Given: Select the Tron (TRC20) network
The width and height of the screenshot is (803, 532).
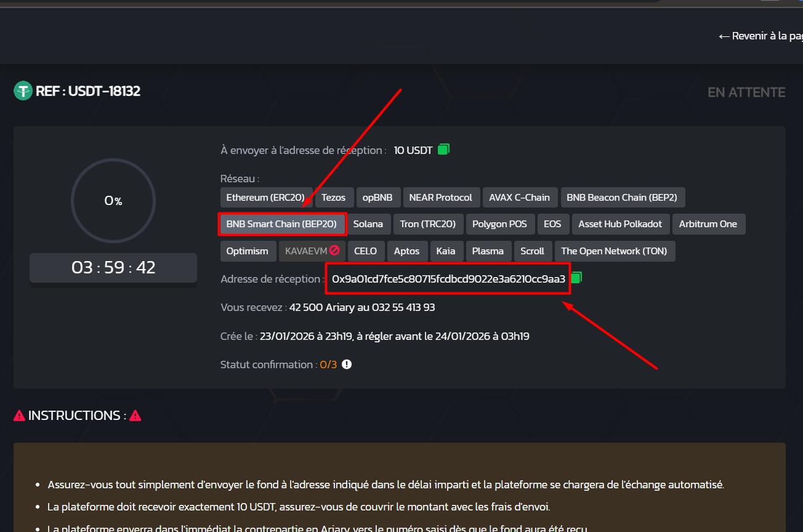Looking at the screenshot, I should (x=428, y=224).
